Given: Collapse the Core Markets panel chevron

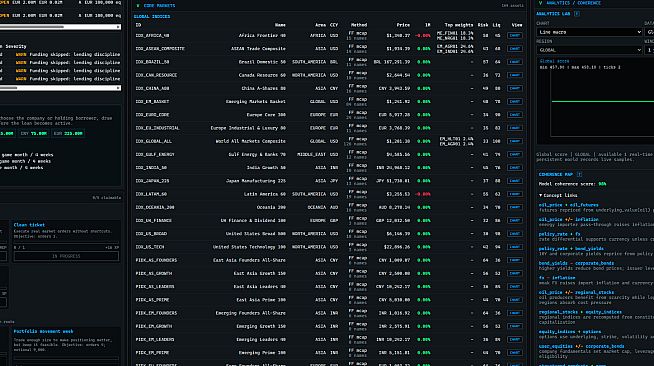Looking at the screenshot, I should pyautogui.click(x=138, y=6).
